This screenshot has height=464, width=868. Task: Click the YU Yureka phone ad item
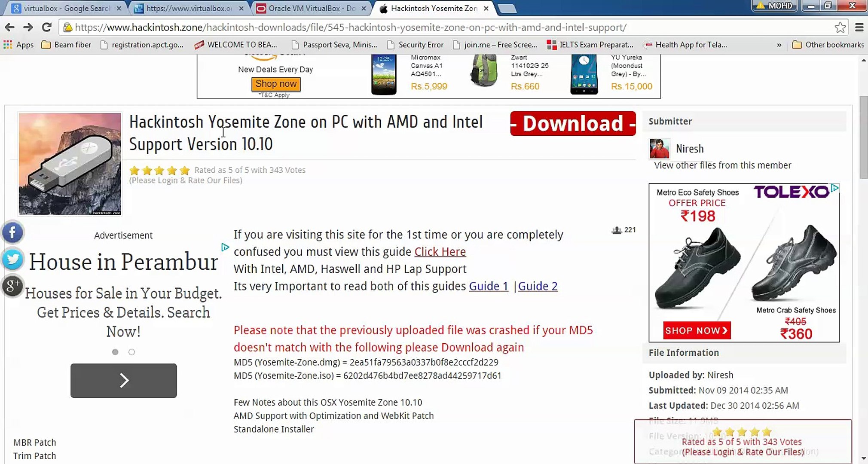pyautogui.click(x=611, y=74)
